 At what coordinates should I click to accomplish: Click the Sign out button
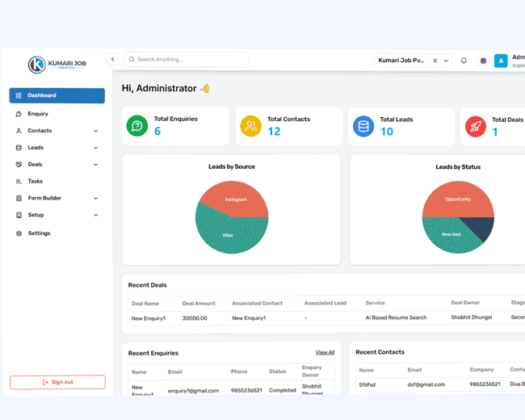57,382
